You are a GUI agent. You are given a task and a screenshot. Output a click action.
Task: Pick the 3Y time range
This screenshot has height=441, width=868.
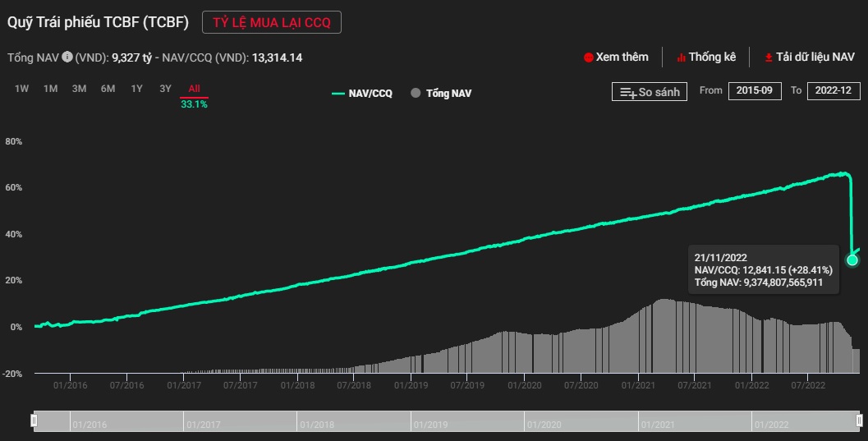click(x=165, y=89)
